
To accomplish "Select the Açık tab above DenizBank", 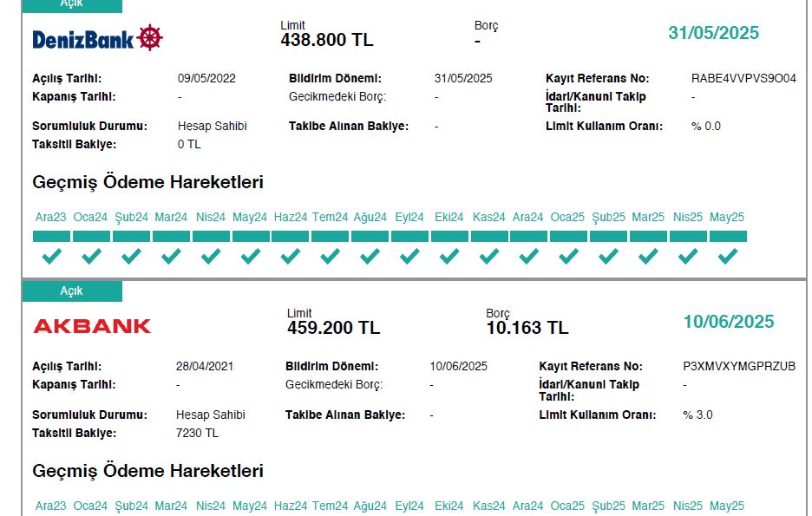I will pyautogui.click(x=72, y=5).
